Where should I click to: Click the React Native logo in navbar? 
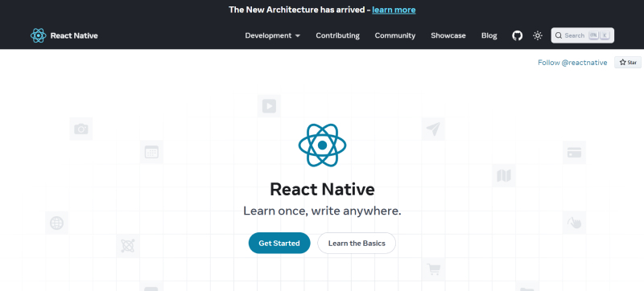pyautogui.click(x=38, y=35)
